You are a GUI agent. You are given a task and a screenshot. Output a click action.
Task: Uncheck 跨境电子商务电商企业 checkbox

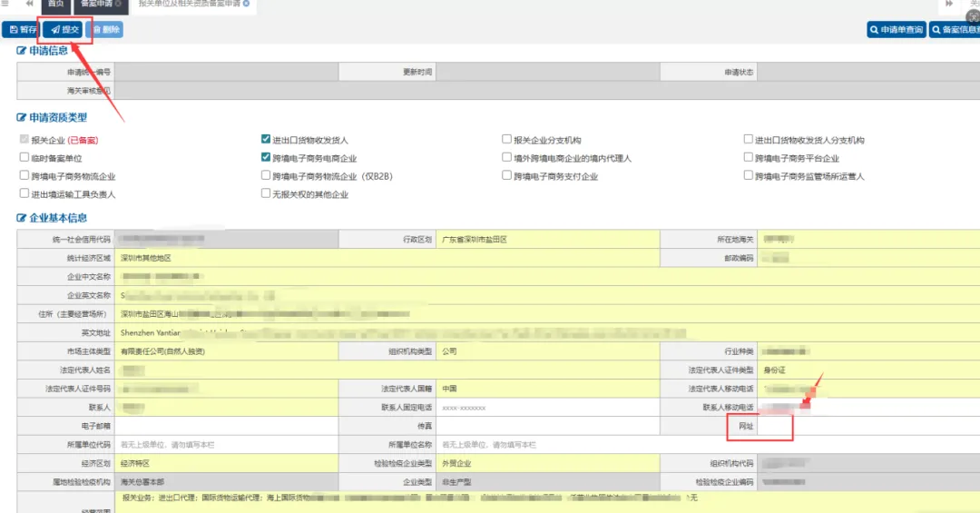[266, 158]
